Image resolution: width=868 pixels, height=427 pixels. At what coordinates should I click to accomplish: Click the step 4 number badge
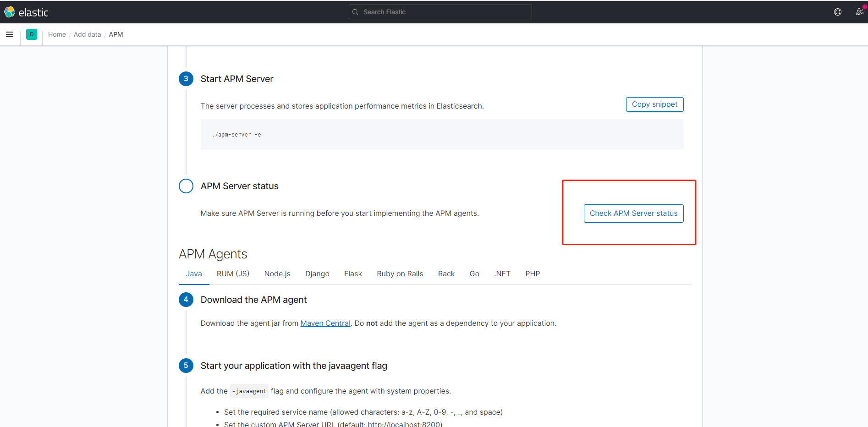pos(186,300)
